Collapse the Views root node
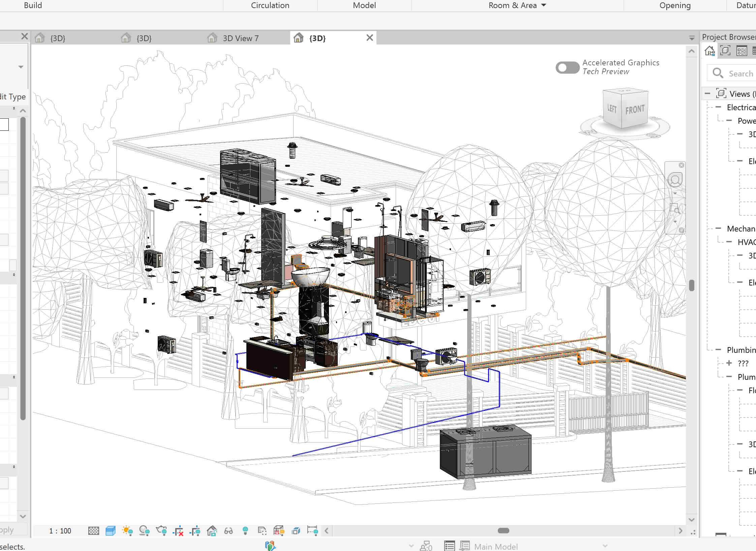Image resolution: width=756 pixels, height=551 pixels. point(707,94)
